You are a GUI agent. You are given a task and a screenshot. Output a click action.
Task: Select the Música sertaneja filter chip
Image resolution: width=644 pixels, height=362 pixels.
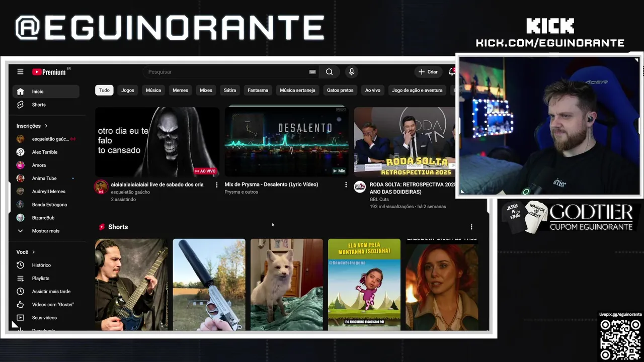coord(297,90)
